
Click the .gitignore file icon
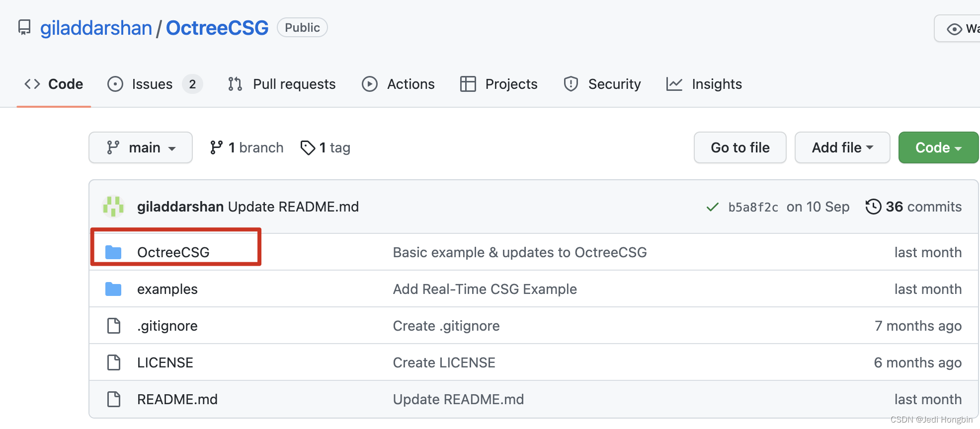(x=114, y=326)
